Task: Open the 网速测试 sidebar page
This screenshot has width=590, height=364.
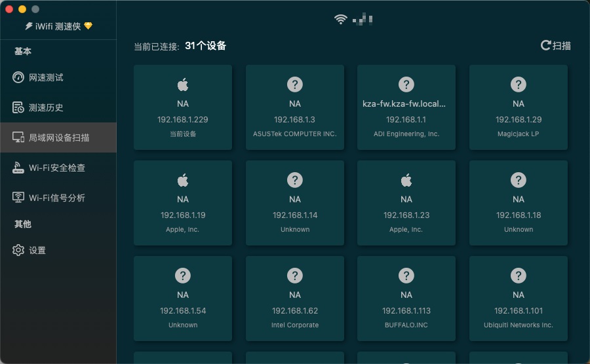Action: pos(58,77)
